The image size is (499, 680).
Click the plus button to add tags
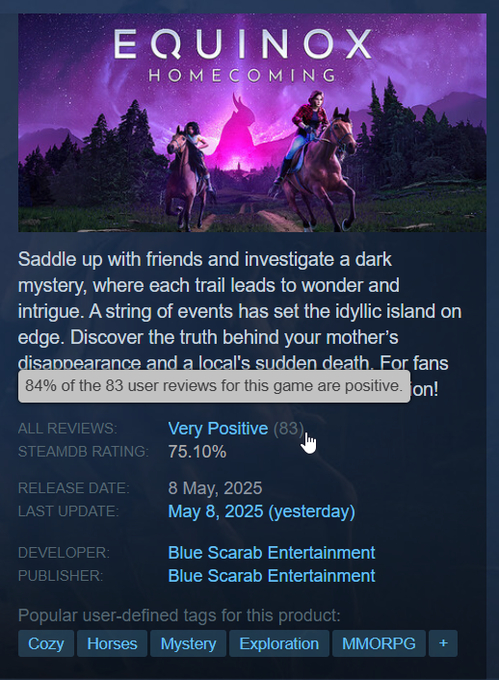click(x=443, y=643)
